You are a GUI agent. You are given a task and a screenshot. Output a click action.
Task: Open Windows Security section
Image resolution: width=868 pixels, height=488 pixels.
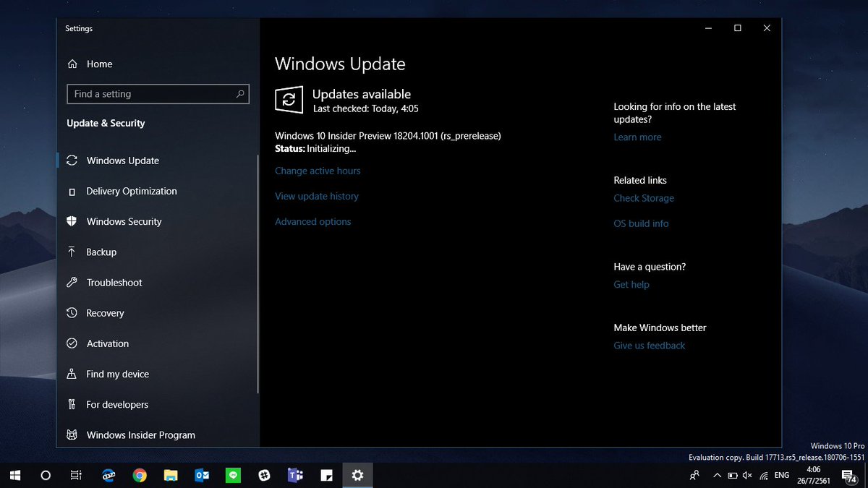(158, 221)
